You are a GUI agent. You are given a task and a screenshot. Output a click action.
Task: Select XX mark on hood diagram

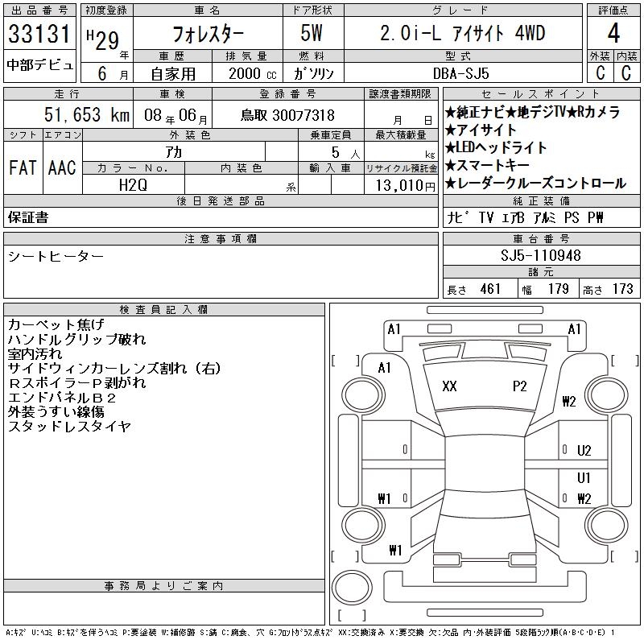(449, 386)
